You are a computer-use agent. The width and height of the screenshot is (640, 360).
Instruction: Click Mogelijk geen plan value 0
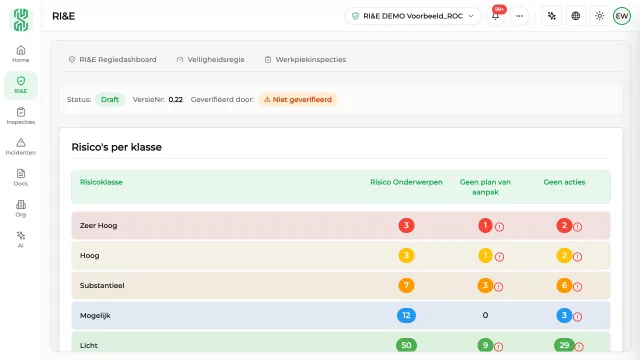[x=485, y=315]
